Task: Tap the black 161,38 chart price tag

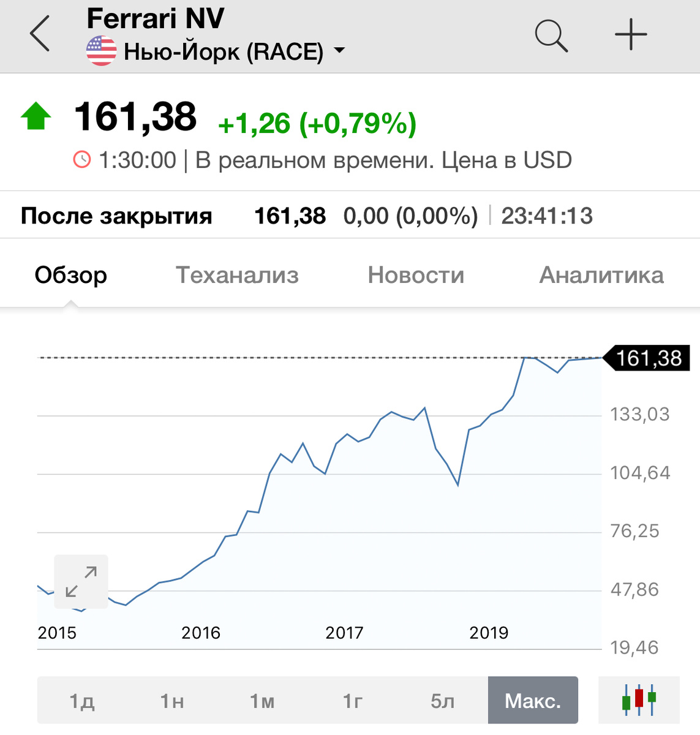Action: coord(647,358)
